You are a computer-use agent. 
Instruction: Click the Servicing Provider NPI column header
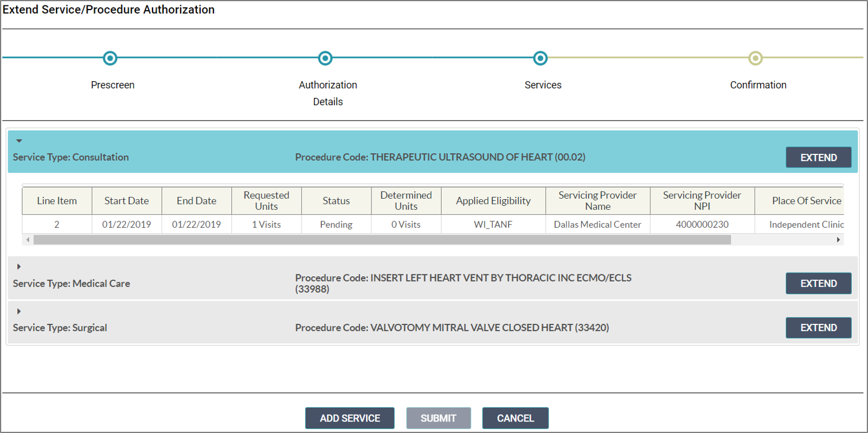(702, 201)
